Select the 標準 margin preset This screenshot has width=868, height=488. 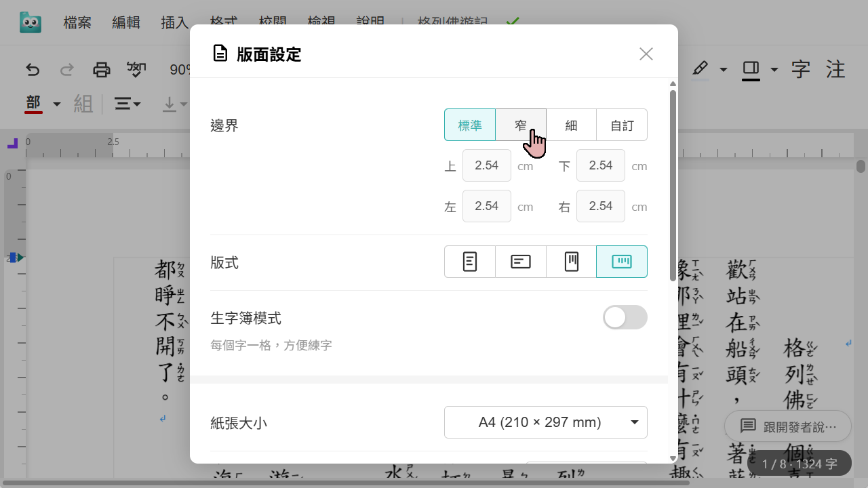click(470, 125)
